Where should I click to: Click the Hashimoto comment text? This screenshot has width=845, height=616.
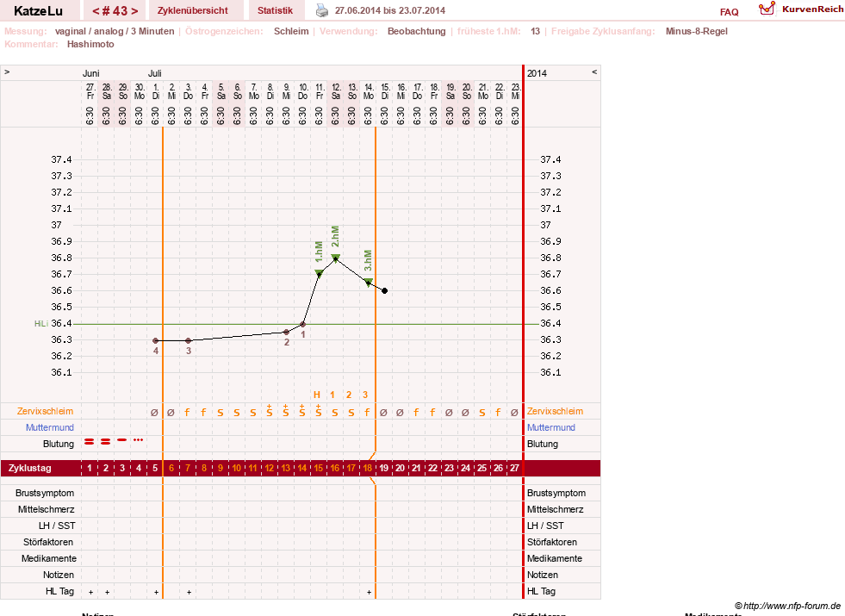[90, 44]
